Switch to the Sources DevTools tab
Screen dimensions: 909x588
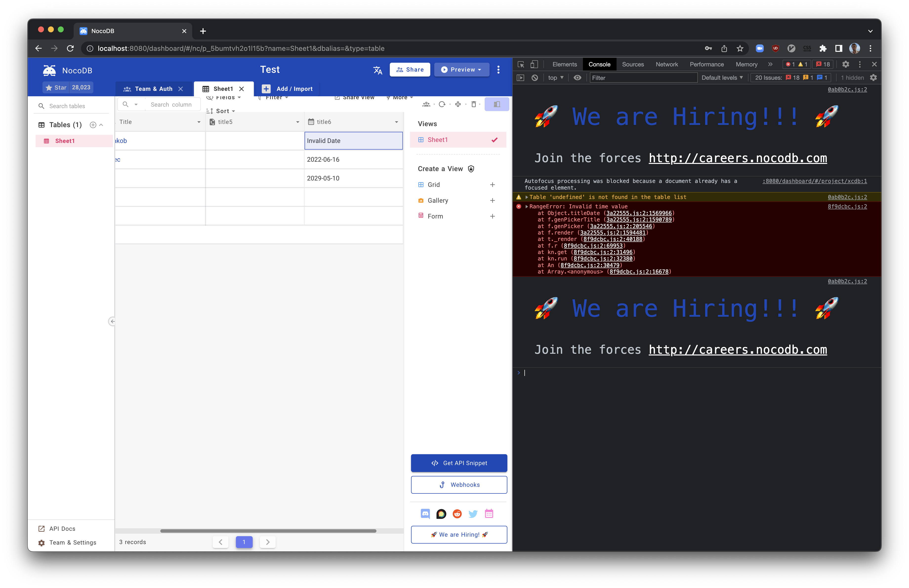(x=633, y=64)
